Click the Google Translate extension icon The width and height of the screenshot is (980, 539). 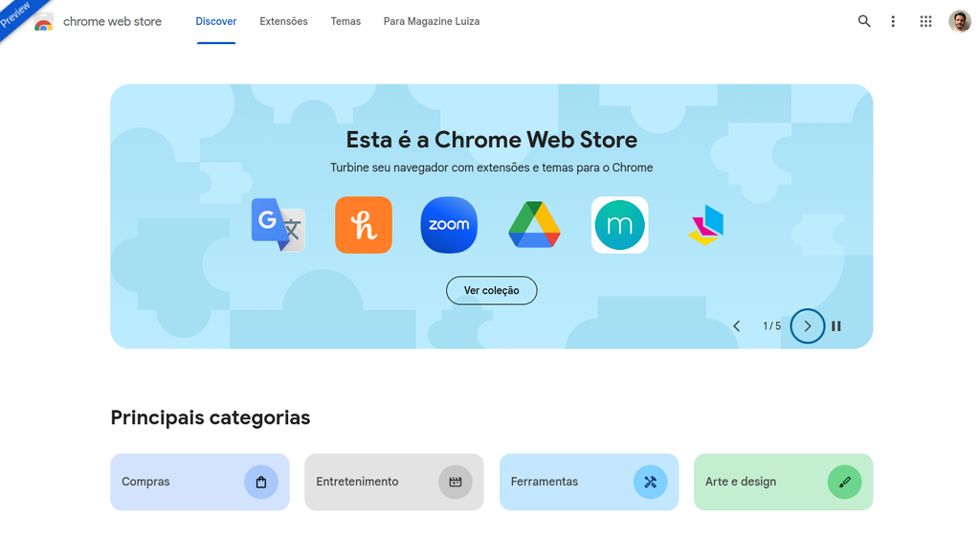(278, 225)
